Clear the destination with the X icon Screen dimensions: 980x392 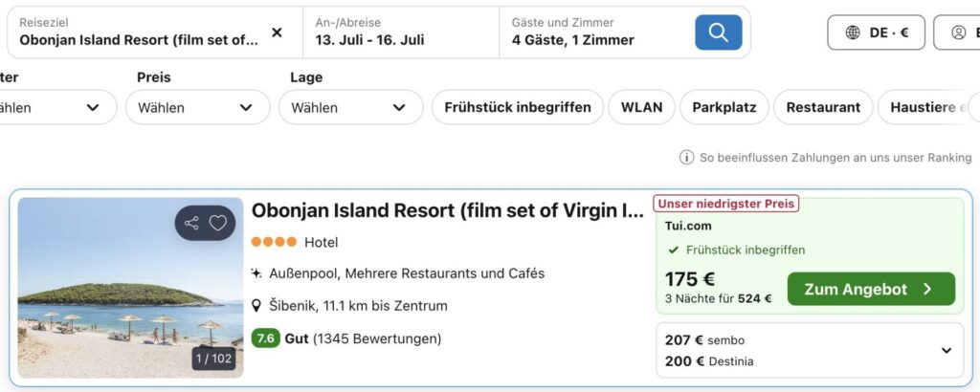[x=277, y=33]
